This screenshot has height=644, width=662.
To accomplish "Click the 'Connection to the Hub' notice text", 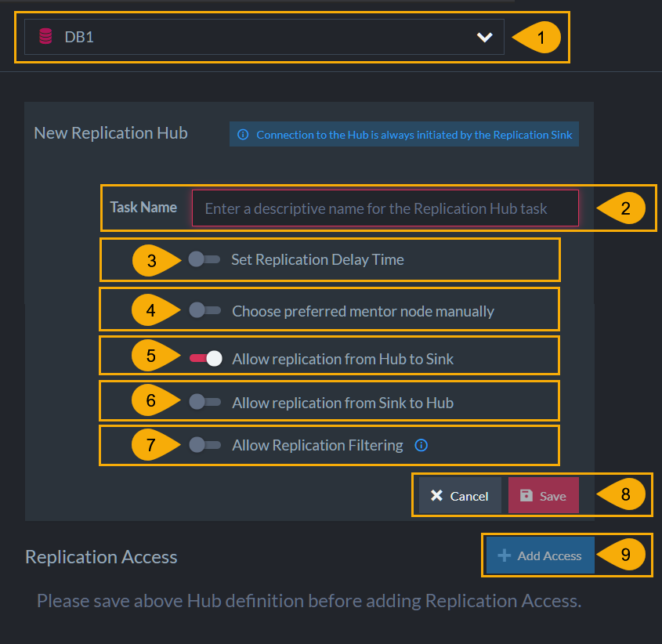I will coord(414,135).
